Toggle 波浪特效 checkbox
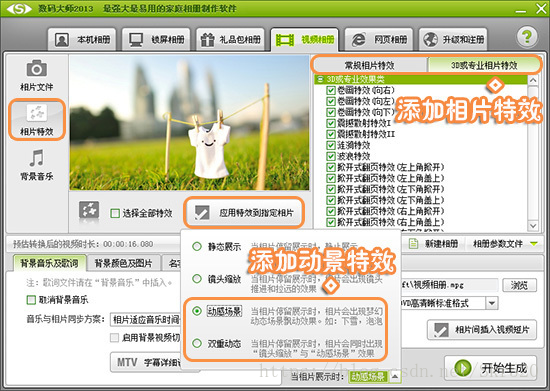This screenshot has width=550, height=391. pos(330,156)
